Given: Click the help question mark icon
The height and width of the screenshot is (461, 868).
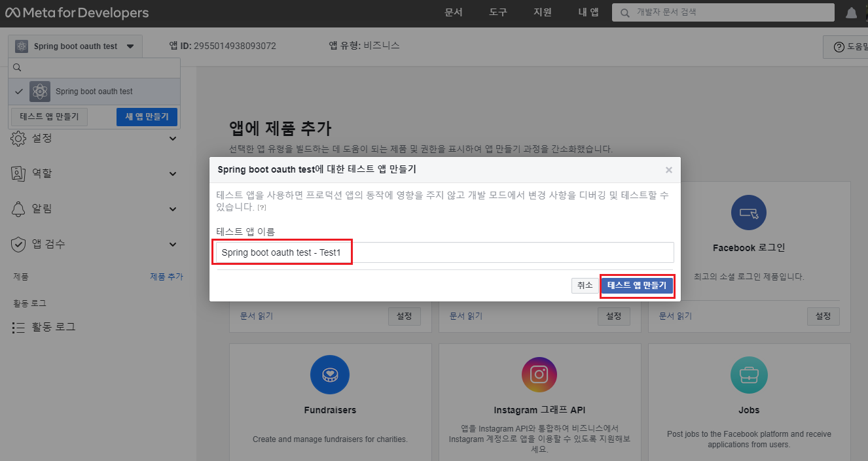Looking at the screenshot, I should 839,47.
